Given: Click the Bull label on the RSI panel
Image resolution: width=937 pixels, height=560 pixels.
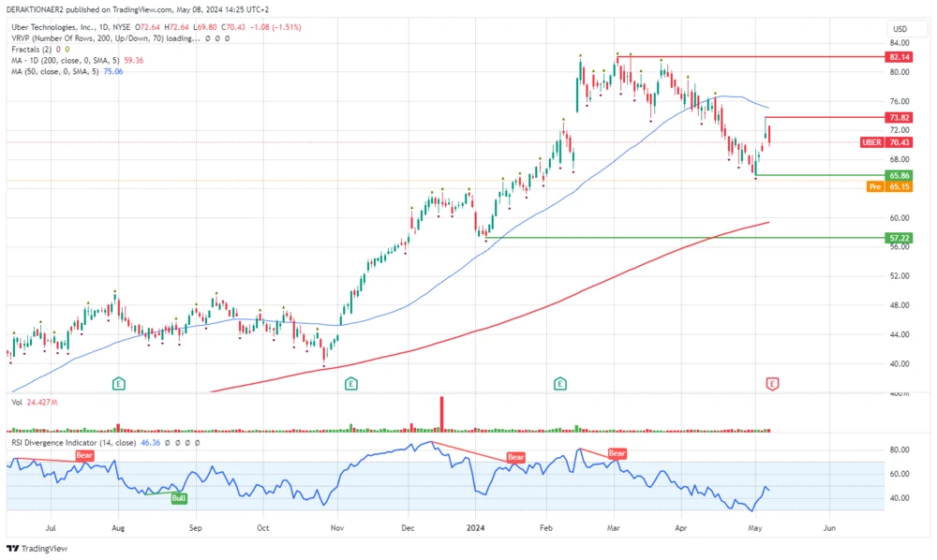Looking at the screenshot, I should pyautogui.click(x=178, y=498).
